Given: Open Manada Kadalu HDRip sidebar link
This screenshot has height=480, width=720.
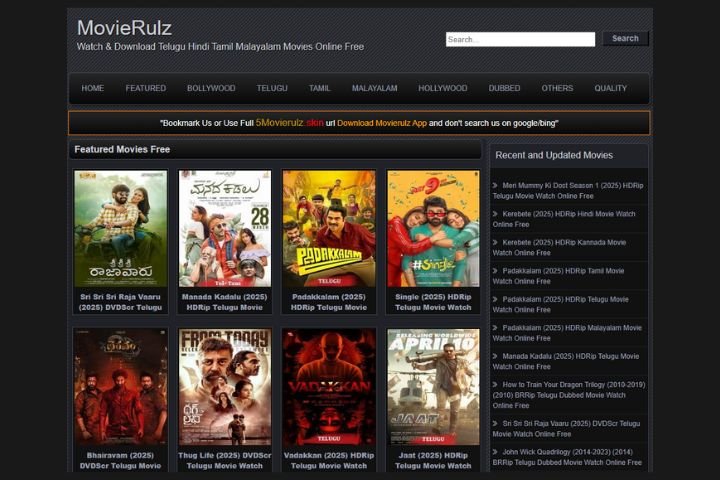Looking at the screenshot, I should 566,361.
